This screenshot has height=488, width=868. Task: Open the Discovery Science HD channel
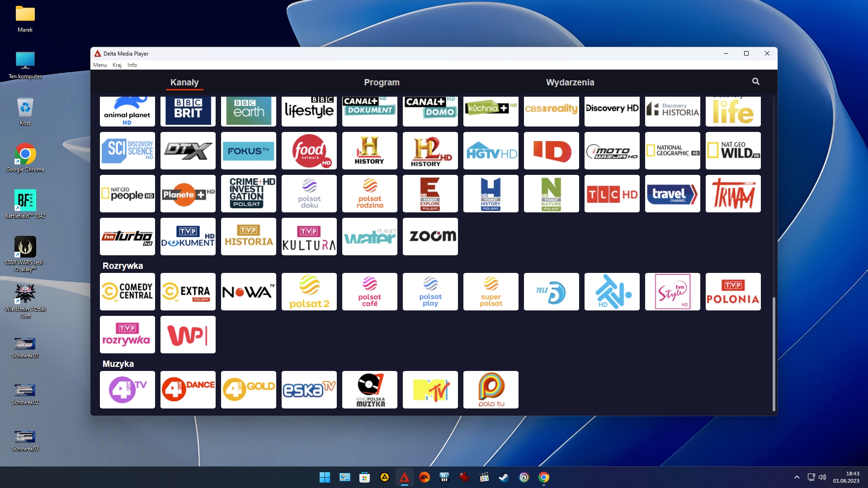(x=127, y=150)
